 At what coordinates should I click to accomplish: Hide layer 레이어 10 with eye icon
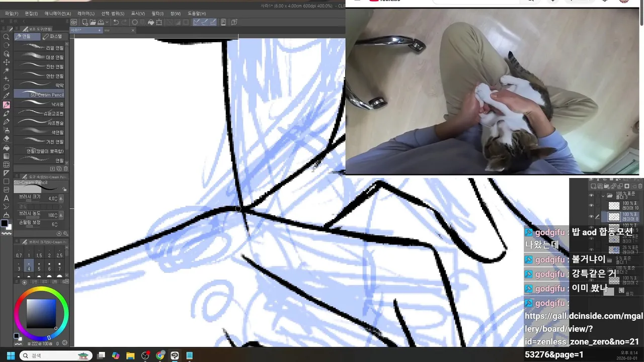tap(591, 205)
